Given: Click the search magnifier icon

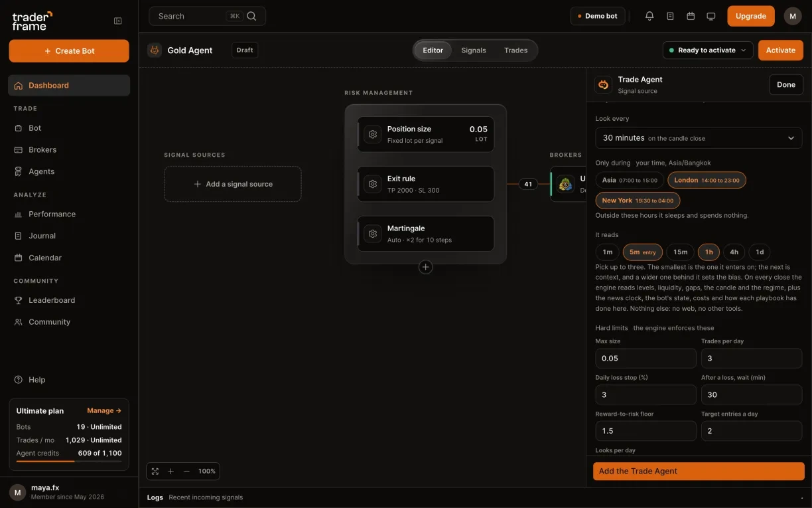Looking at the screenshot, I should 251,16.
